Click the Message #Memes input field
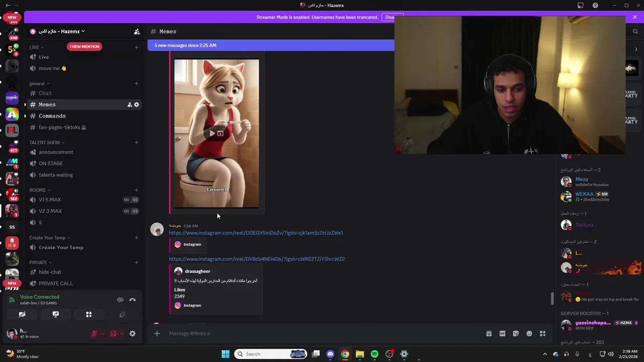The width and height of the screenshot is (644, 362). pyautogui.click(x=322, y=333)
